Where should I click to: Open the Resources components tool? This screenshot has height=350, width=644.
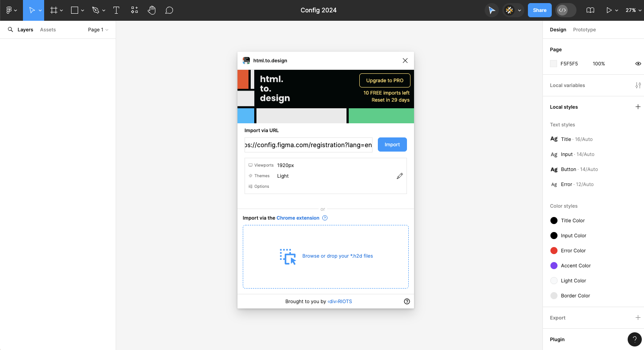click(135, 10)
